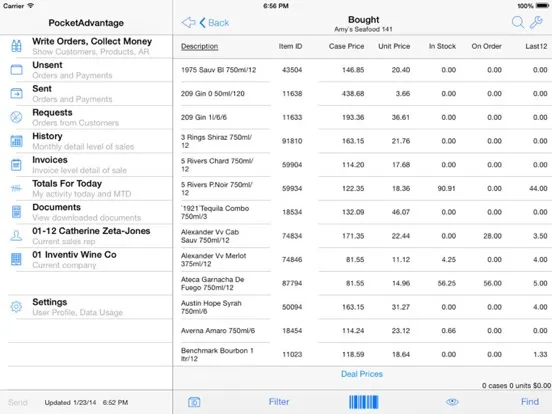Select 5 Rivers P.Noir 750ml/12 row
The width and height of the screenshot is (552, 414).
coord(363,188)
